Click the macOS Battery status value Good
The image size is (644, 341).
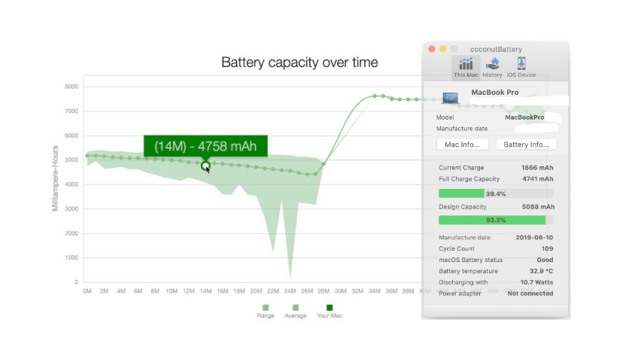click(x=545, y=260)
